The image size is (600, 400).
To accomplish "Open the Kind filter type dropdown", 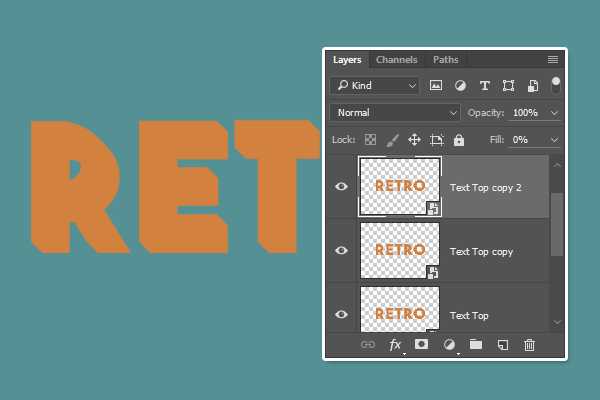I will pyautogui.click(x=375, y=86).
